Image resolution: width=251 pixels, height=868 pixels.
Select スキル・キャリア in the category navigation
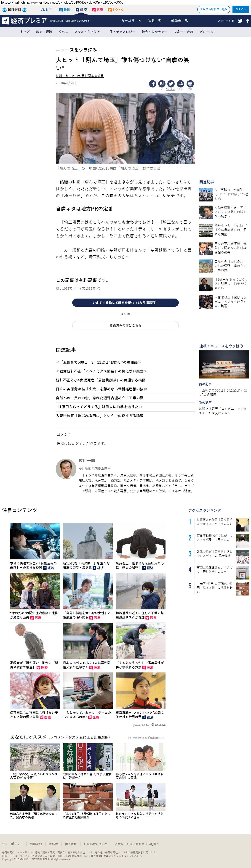click(x=87, y=32)
